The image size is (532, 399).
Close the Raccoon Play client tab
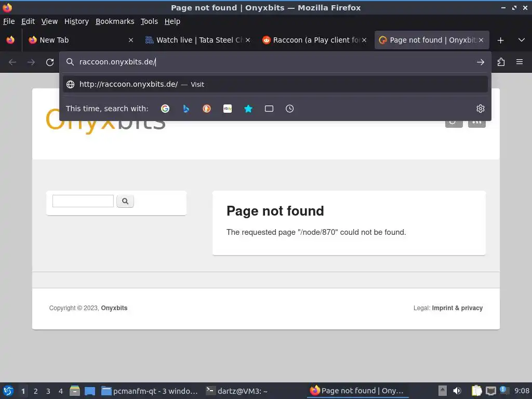[x=364, y=40]
